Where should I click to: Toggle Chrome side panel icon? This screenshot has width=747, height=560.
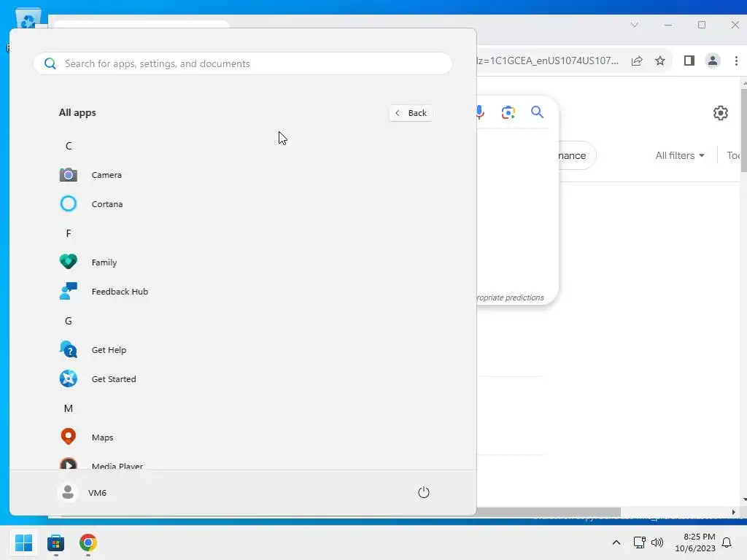coord(689,61)
